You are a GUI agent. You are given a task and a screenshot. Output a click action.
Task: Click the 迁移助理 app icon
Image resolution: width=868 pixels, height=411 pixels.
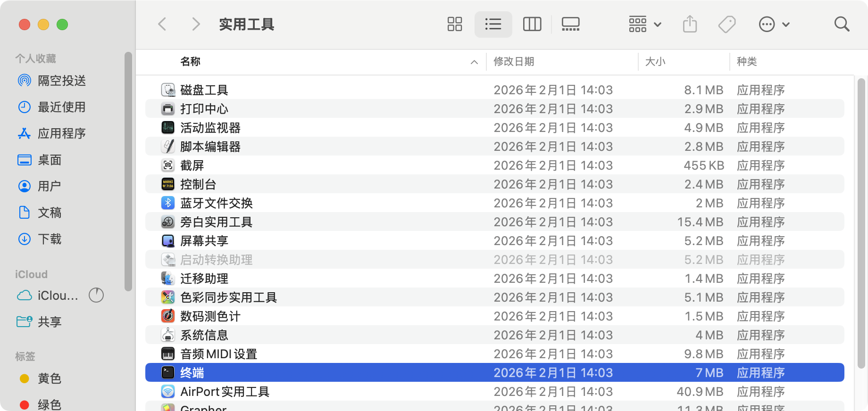coord(168,279)
